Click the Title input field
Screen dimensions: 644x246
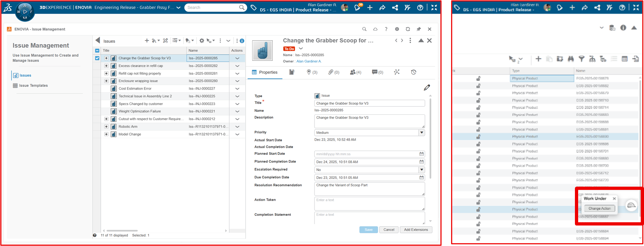[369, 104]
